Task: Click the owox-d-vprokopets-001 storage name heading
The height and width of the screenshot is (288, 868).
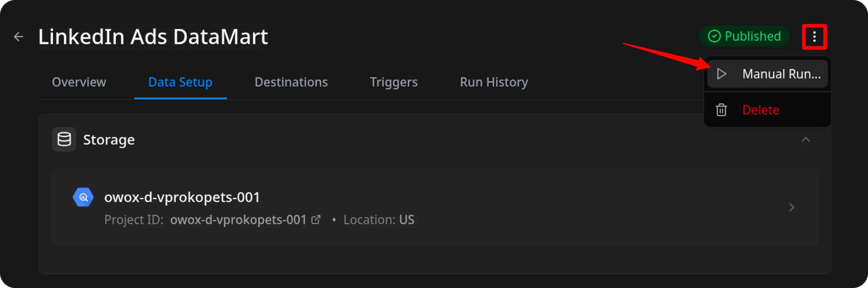Action: [182, 197]
